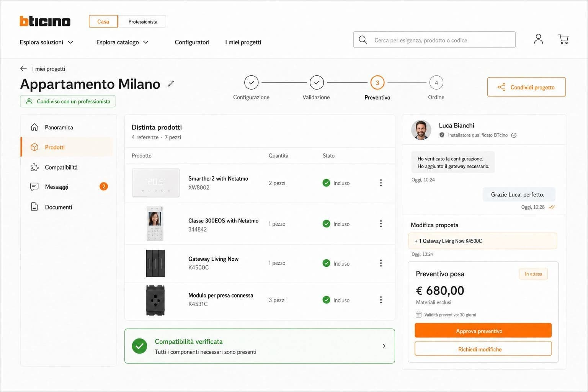Click Luca Bianchi's profile photo
This screenshot has height=392, width=588.
[x=421, y=130]
